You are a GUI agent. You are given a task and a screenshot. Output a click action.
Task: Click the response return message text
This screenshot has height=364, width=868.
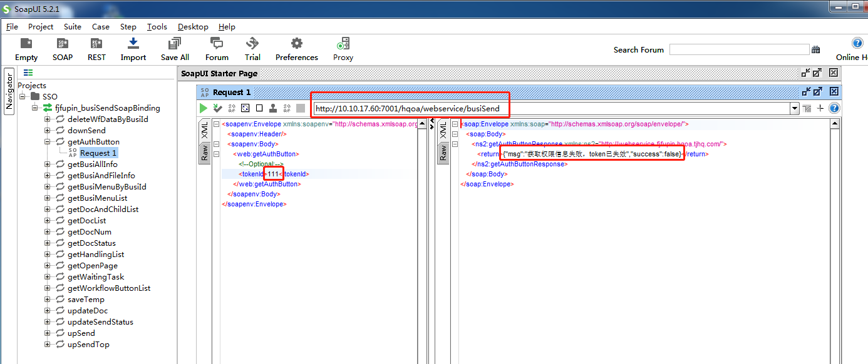tap(592, 154)
